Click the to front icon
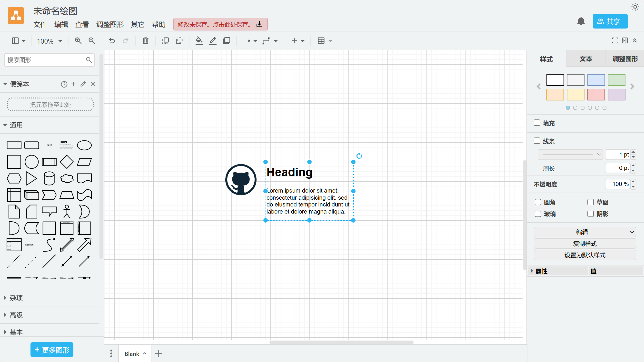The width and height of the screenshot is (644, 362). coord(165,41)
